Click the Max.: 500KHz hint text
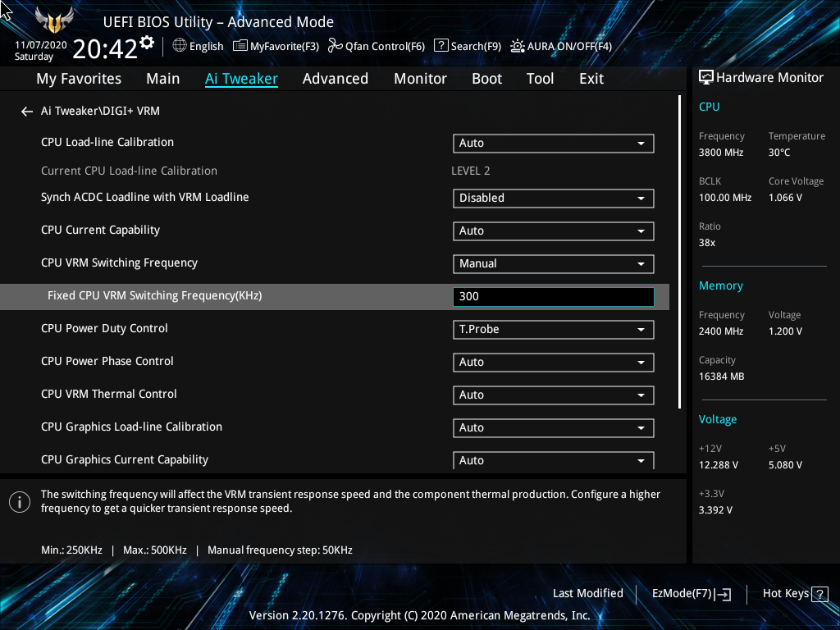Viewport: 840px width, 630px height. coord(155,550)
